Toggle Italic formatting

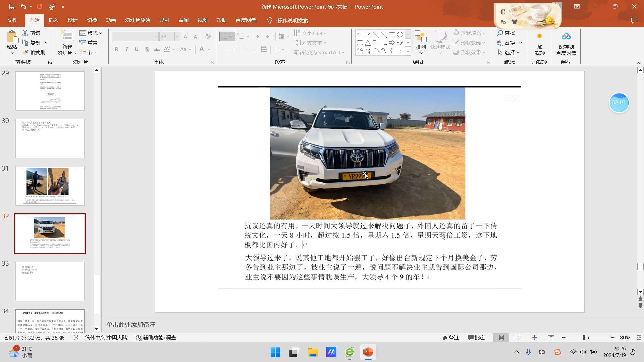(x=126, y=49)
